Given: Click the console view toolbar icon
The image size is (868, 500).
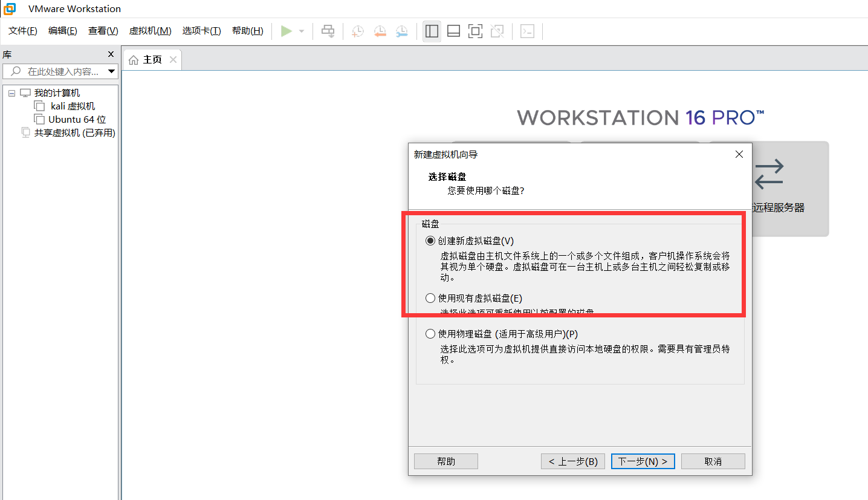Looking at the screenshot, I should point(527,31).
